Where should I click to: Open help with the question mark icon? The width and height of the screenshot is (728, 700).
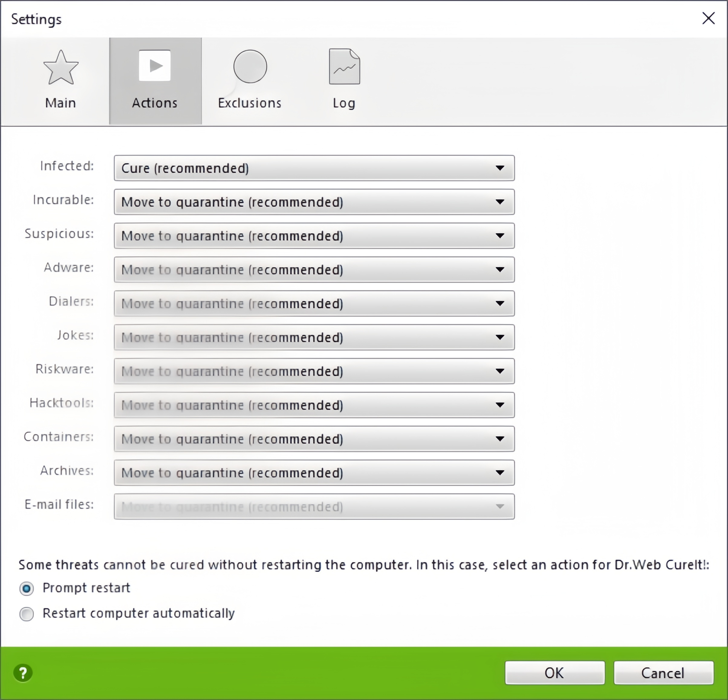[x=23, y=672]
